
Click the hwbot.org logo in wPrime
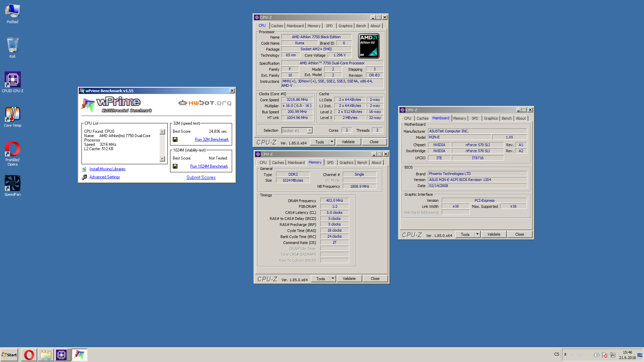(205, 103)
